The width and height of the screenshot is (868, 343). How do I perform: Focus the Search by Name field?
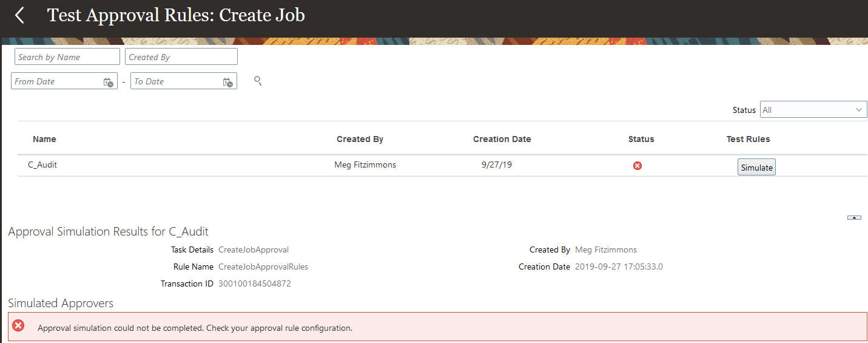[67, 57]
